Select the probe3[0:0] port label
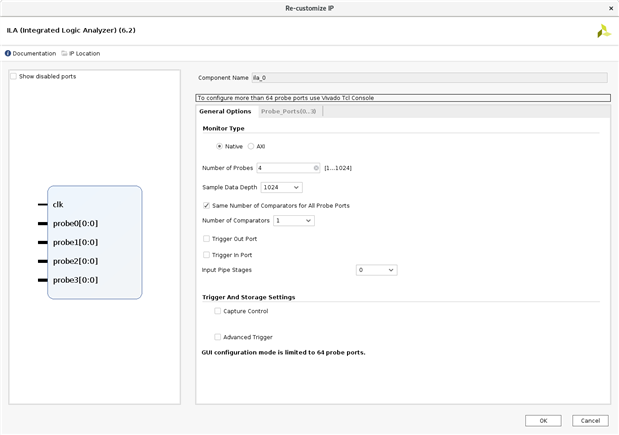 75,280
